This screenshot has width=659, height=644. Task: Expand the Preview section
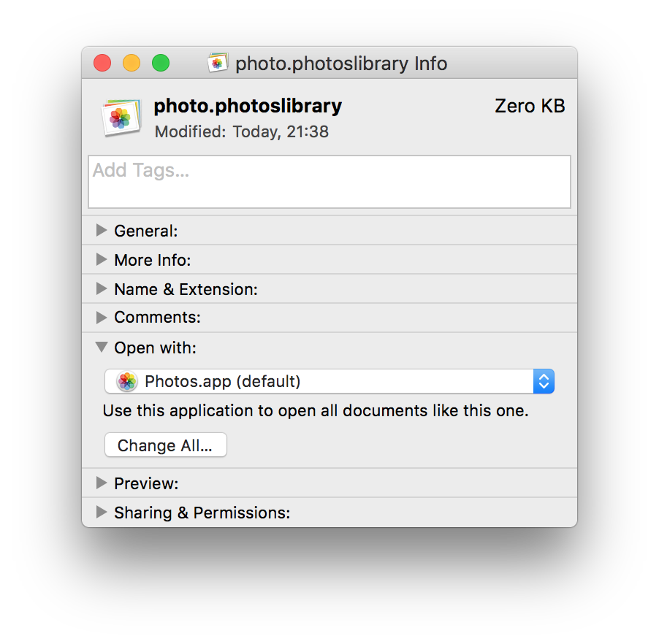pyautogui.click(x=102, y=483)
